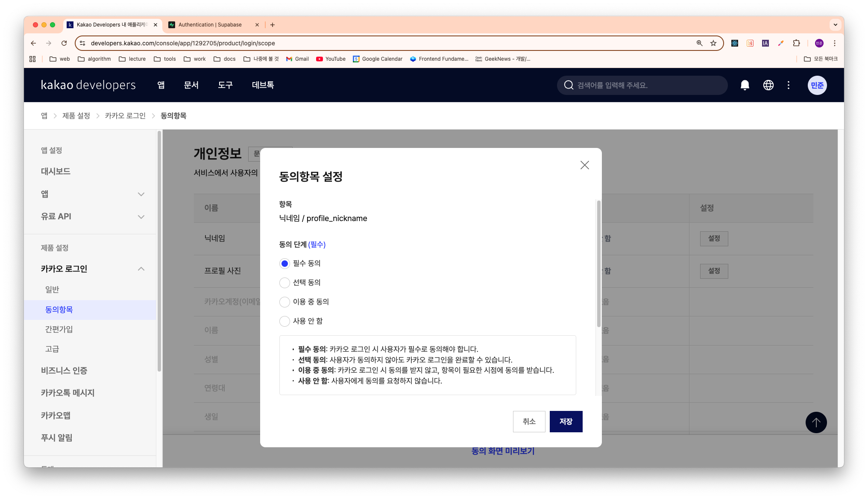Screen dimensions: 868x499
Task: Expand the 유료 API sidebar section
Action: (x=141, y=217)
